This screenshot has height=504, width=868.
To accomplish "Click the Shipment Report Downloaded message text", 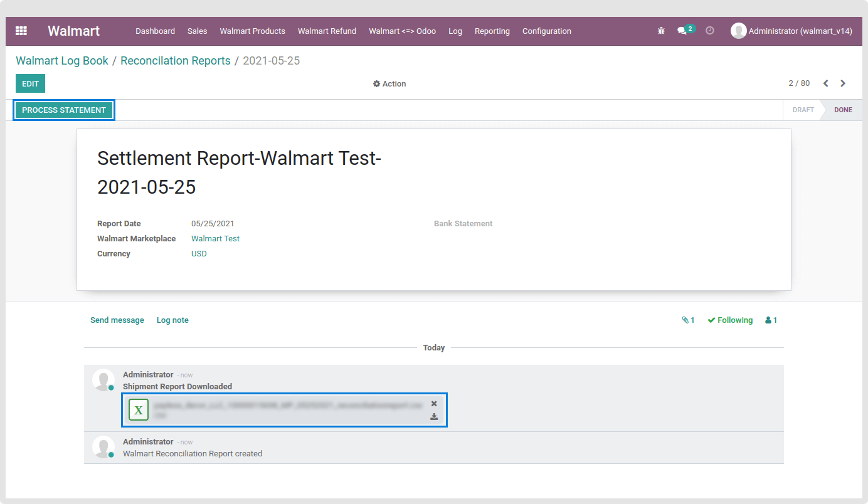I will 177,387.
